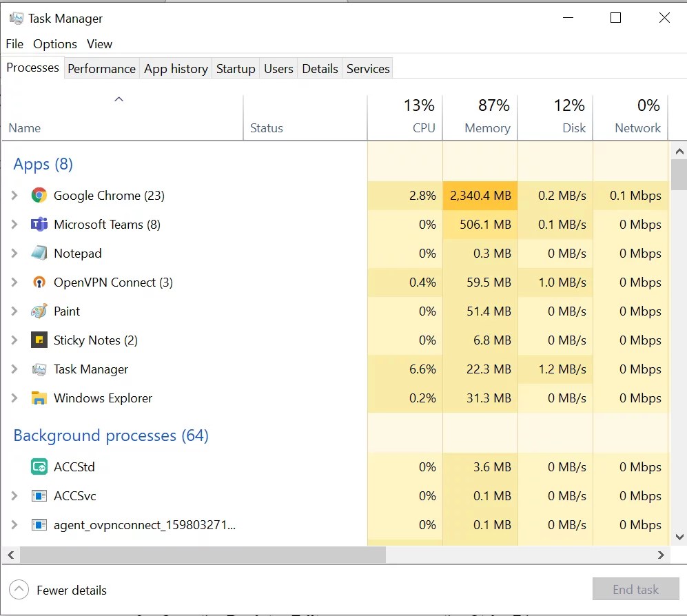Click Task Manager's 6.6% CPU value
Screen dimensions: 687x616
tap(405, 369)
